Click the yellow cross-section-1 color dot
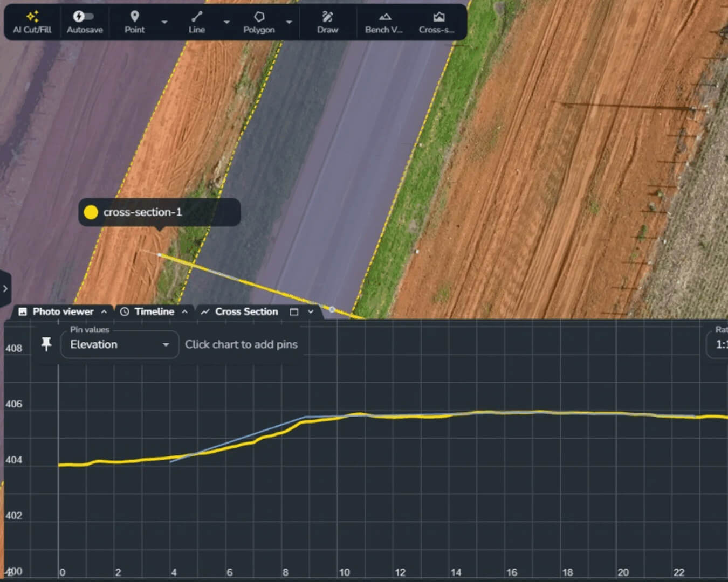Image resolution: width=728 pixels, height=582 pixels. pyautogui.click(x=91, y=212)
